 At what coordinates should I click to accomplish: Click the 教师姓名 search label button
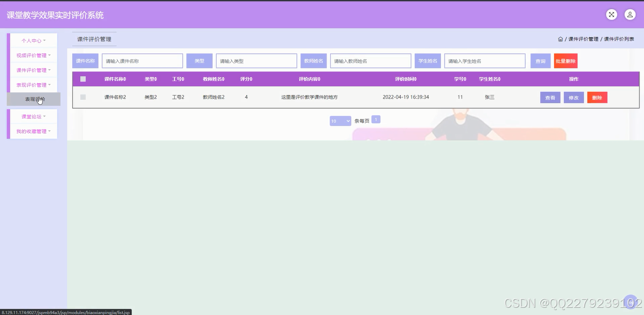tap(313, 60)
